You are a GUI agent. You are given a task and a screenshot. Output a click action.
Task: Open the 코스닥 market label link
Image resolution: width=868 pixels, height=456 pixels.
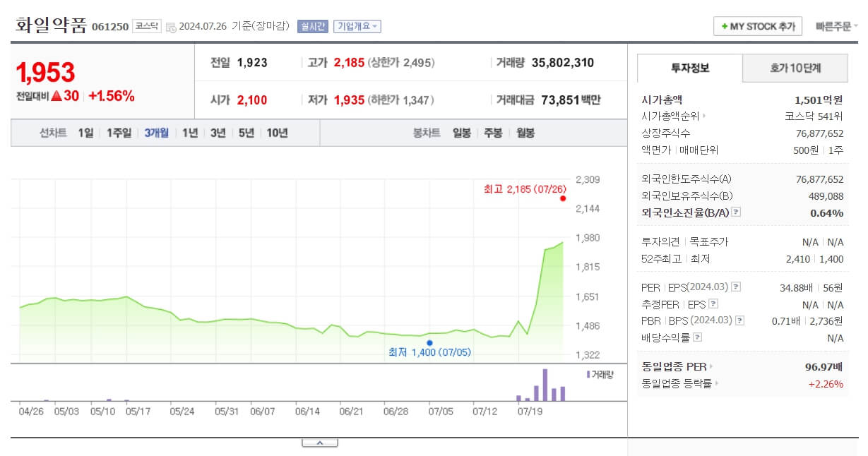[147, 25]
